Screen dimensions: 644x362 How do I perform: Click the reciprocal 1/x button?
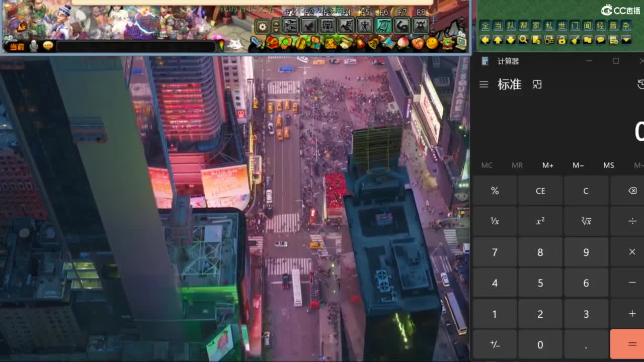[495, 221]
